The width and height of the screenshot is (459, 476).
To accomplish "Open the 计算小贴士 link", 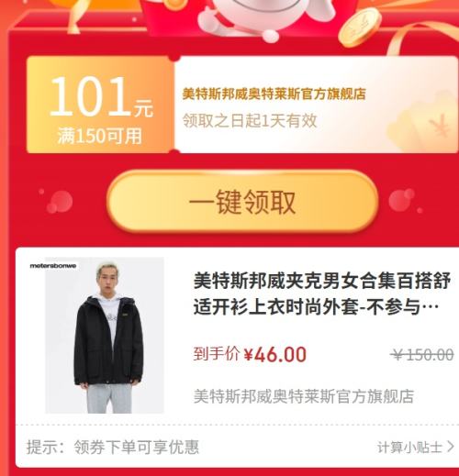I will pyautogui.click(x=409, y=448).
